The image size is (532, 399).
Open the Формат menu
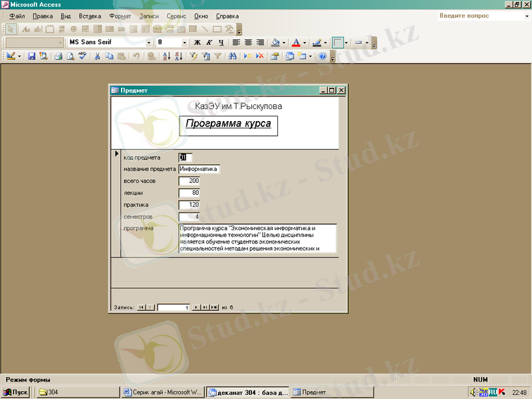point(120,15)
